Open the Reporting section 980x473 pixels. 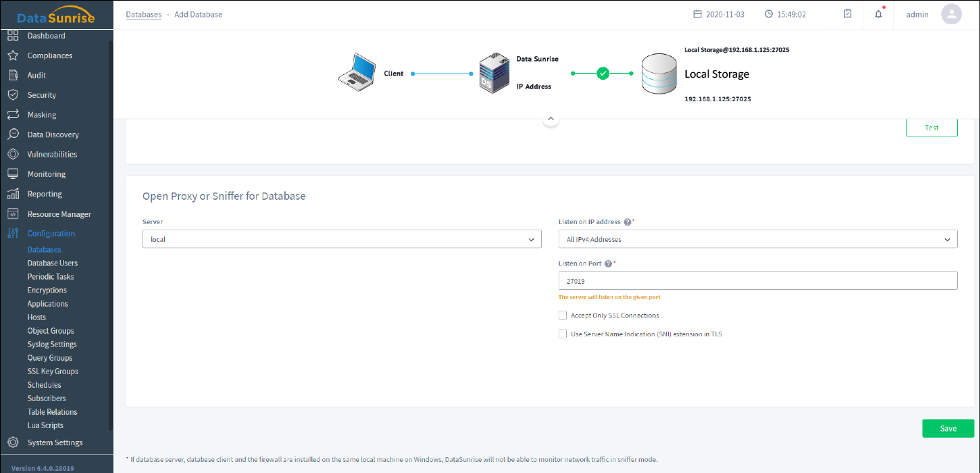tap(44, 193)
